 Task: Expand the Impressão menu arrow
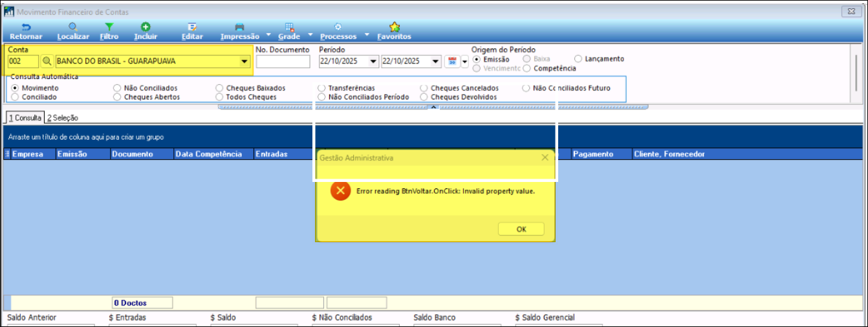[x=265, y=36]
